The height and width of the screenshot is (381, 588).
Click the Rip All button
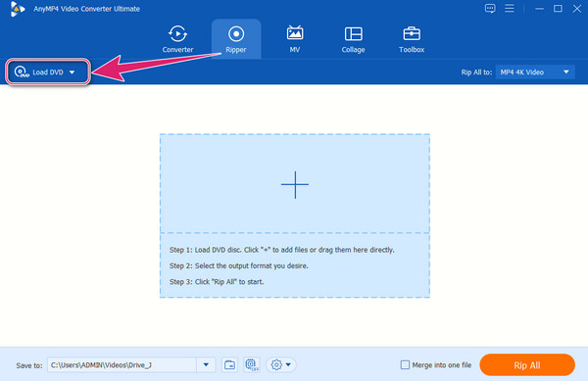pos(527,365)
